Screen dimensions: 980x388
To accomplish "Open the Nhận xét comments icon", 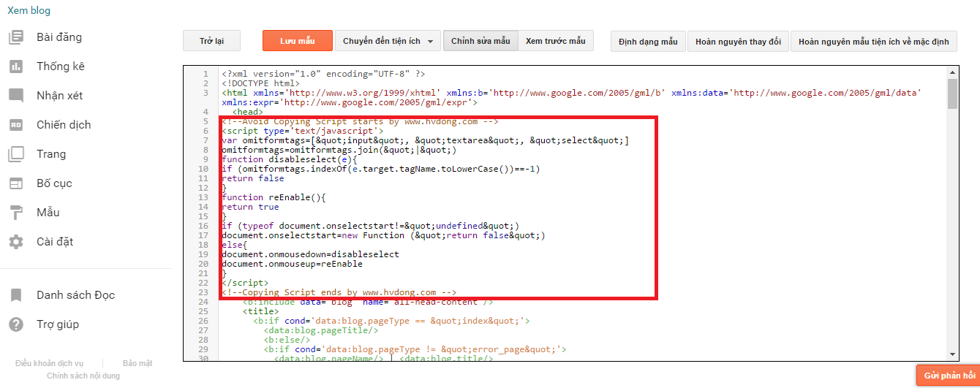I will (x=15, y=96).
